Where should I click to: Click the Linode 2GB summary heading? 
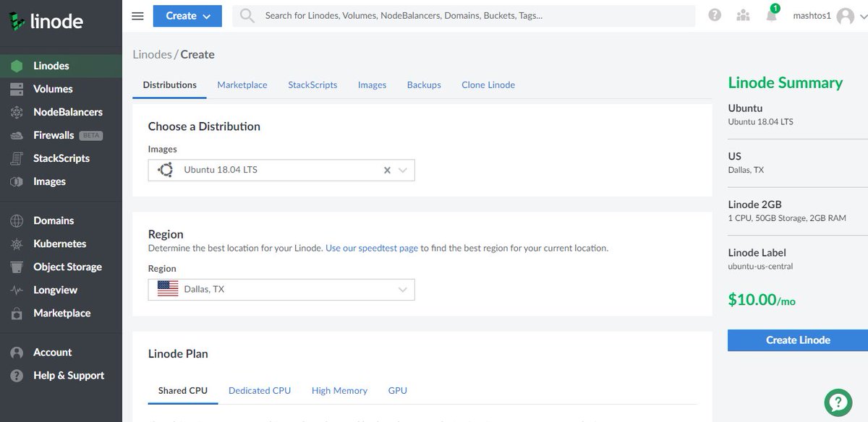coord(754,204)
